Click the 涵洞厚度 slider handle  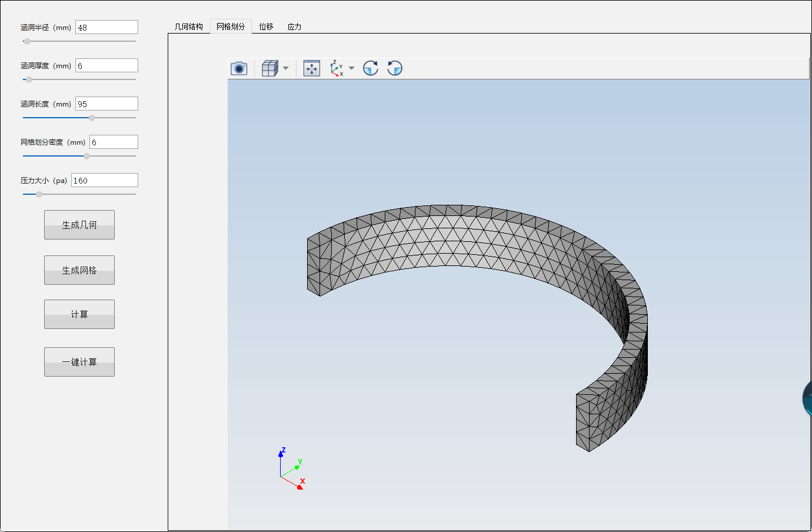coord(29,79)
